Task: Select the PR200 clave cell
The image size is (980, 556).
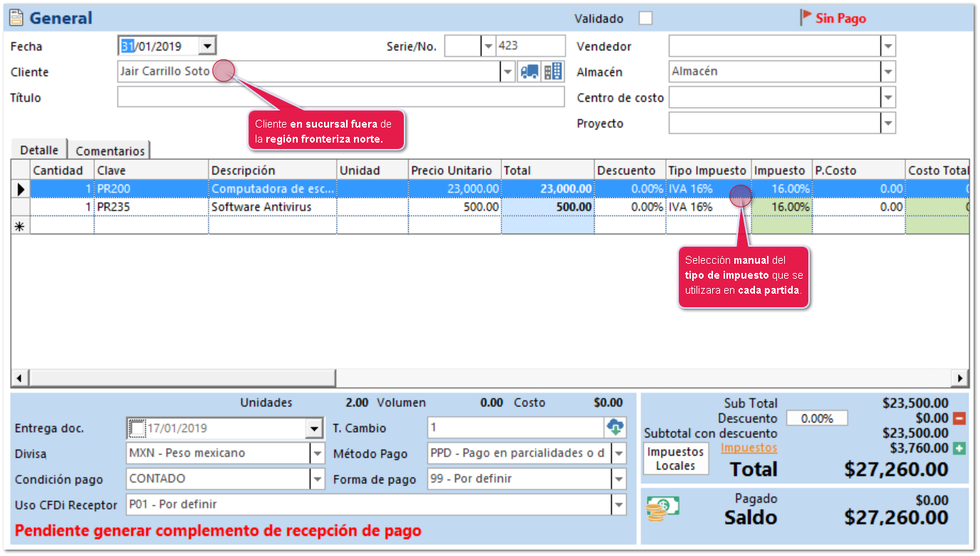Action: 152,189
